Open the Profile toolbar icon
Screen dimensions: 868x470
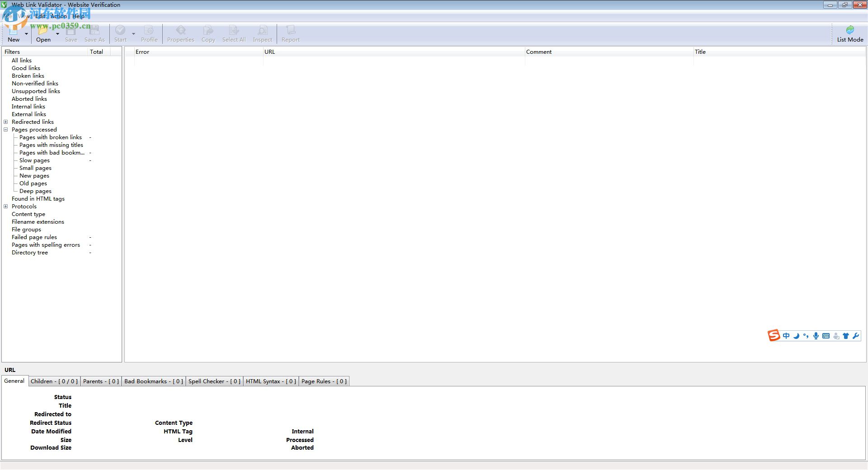point(149,33)
